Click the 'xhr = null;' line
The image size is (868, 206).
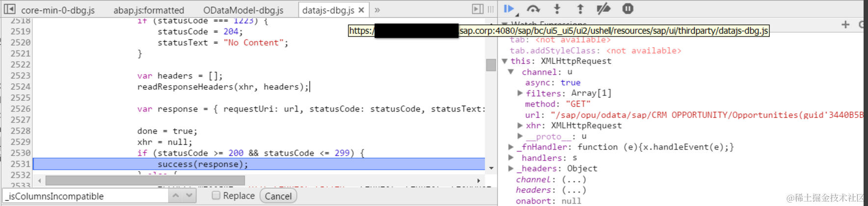tap(164, 142)
